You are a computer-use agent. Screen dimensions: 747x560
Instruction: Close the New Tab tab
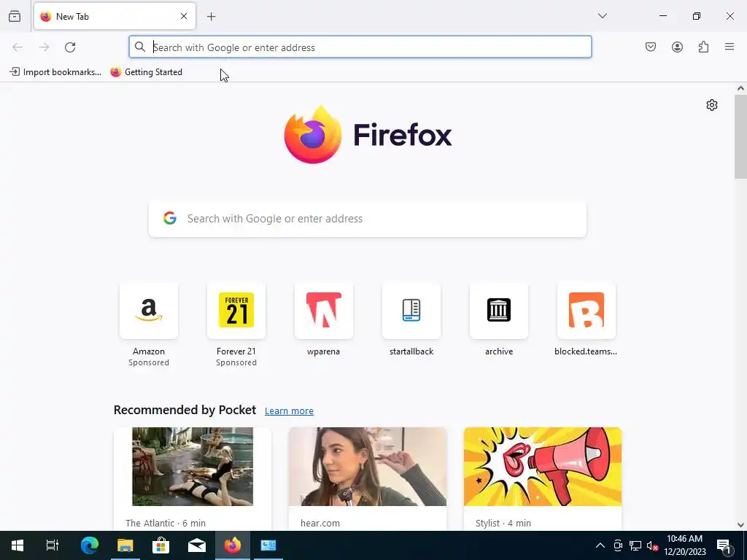[184, 16]
